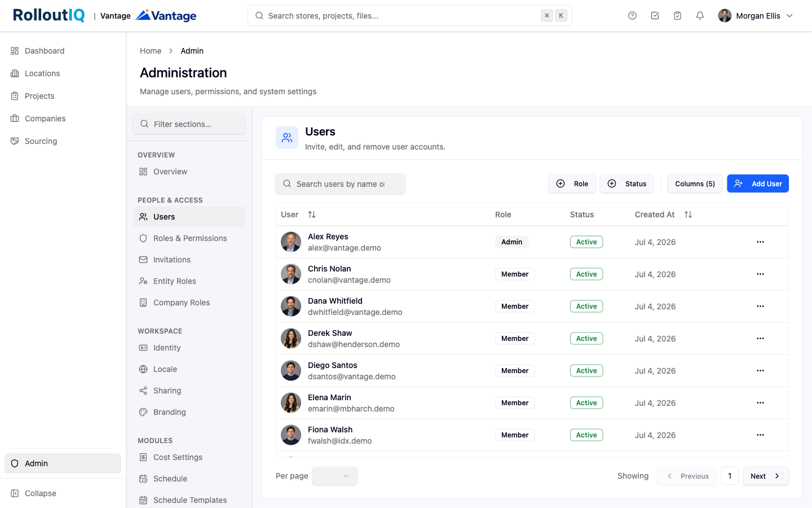Click the Users section header icon
The width and height of the screenshot is (812, 508).
tap(287, 138)
